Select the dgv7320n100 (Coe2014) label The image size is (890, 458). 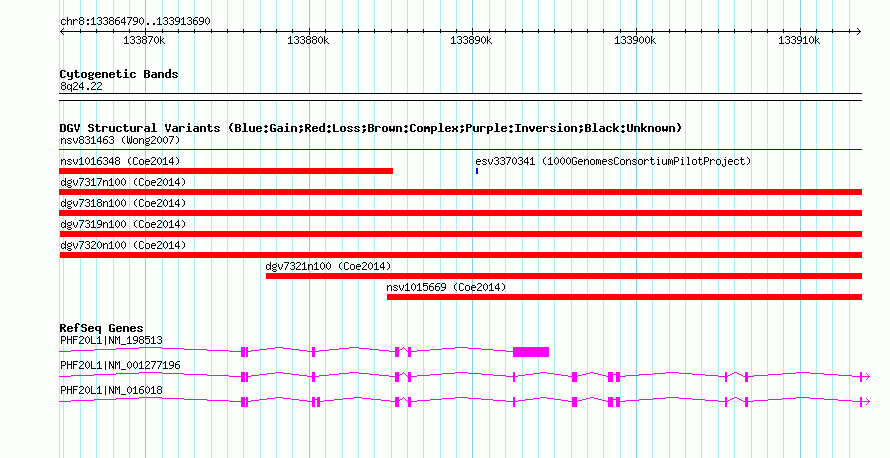[x=123, y=245]
